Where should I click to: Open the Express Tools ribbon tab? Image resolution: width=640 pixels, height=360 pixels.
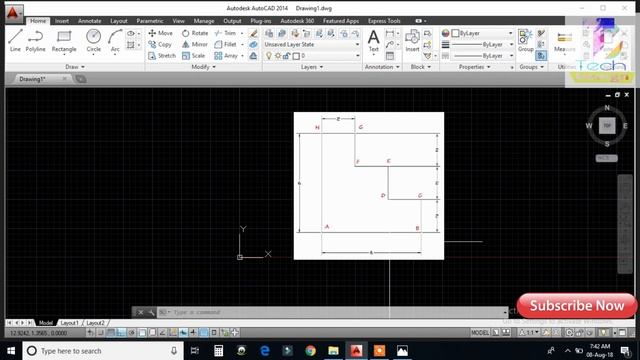pyautogui.click(x=384, y=21)
